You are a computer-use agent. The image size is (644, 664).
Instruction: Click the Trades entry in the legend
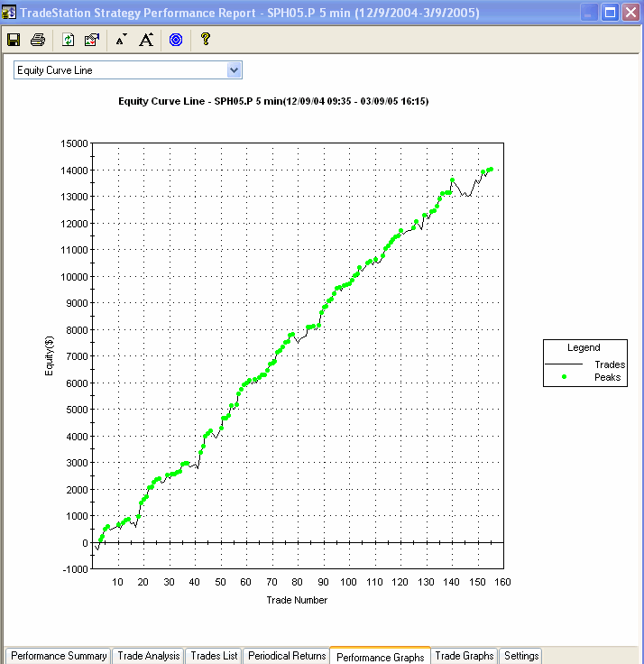click(x=610, y=364)
